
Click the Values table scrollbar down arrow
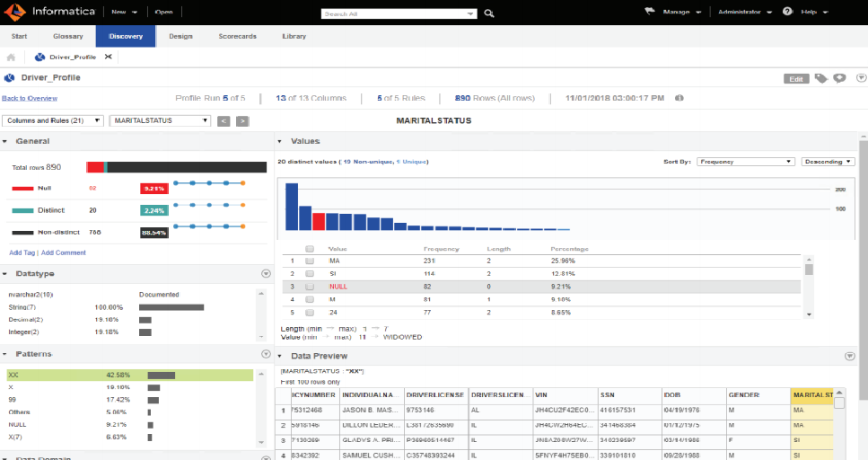click(x=810, y=314)
